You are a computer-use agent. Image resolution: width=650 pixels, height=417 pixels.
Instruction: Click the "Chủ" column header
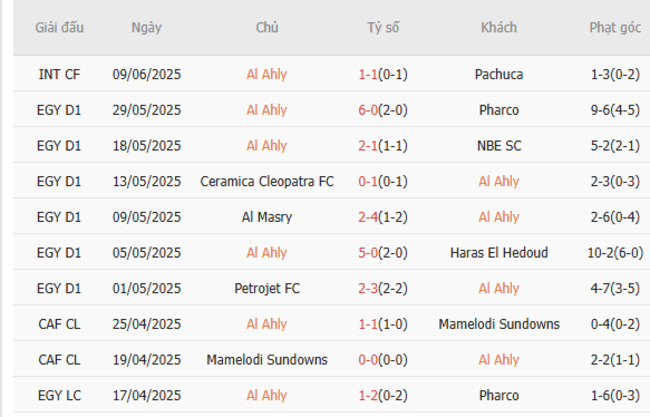(267, 27)
